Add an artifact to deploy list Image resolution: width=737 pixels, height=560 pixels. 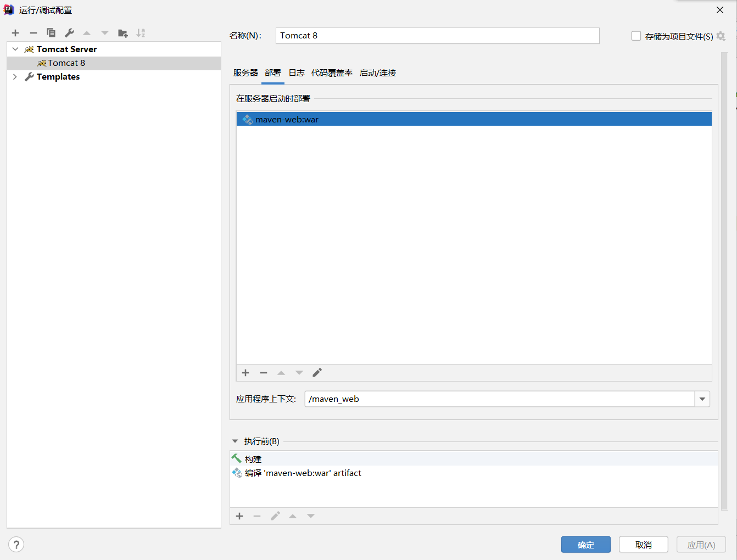[245, 373]
